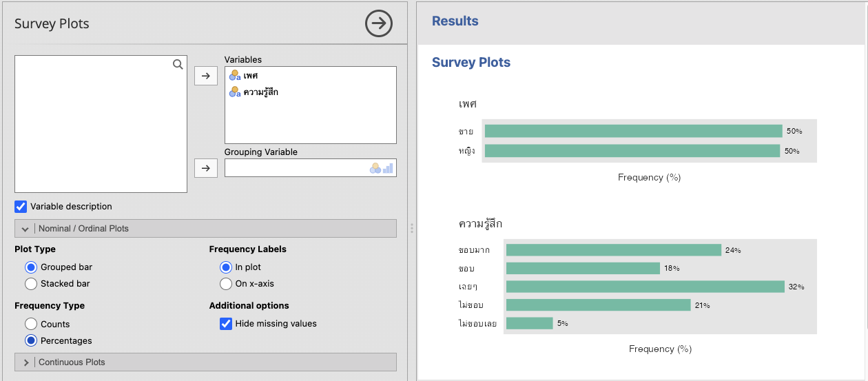The image size is (868, 381).
Task: Select On x-axis frequency labels
Action: click(226, 283)
